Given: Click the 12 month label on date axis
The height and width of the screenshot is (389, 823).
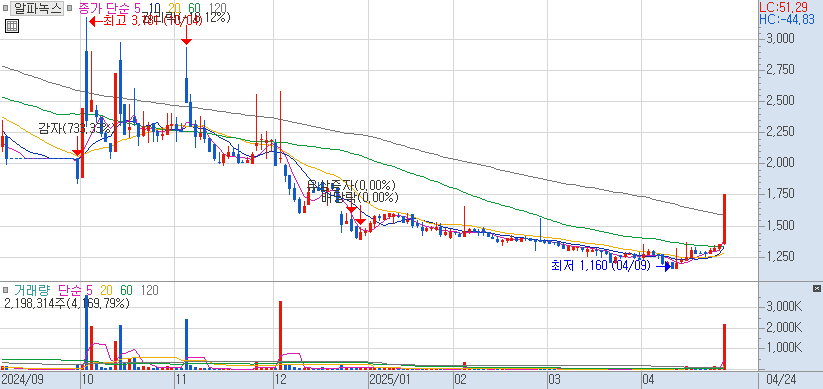Looking at the screenshot, I should pyautogui.click(x=281, y=379).
